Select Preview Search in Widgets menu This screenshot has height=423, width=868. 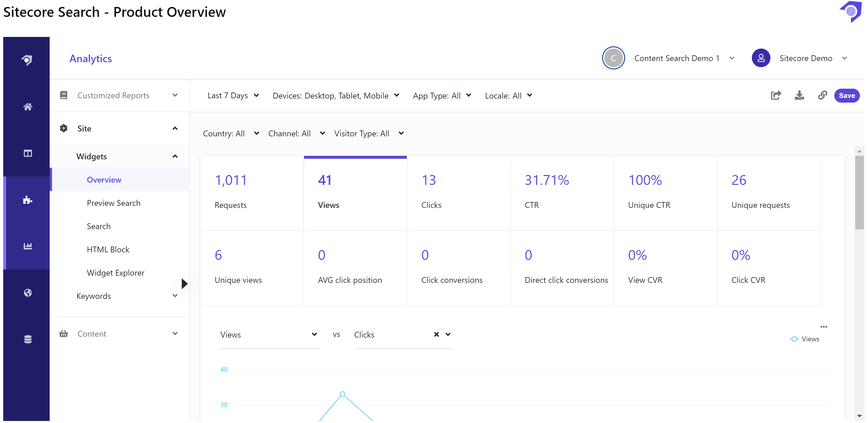click(x=114, y=203)
